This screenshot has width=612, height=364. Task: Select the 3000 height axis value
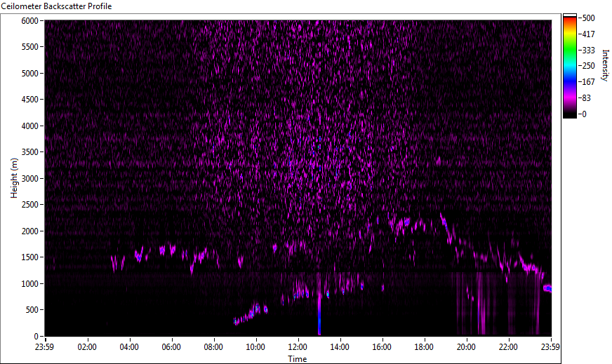pos(30,179)
